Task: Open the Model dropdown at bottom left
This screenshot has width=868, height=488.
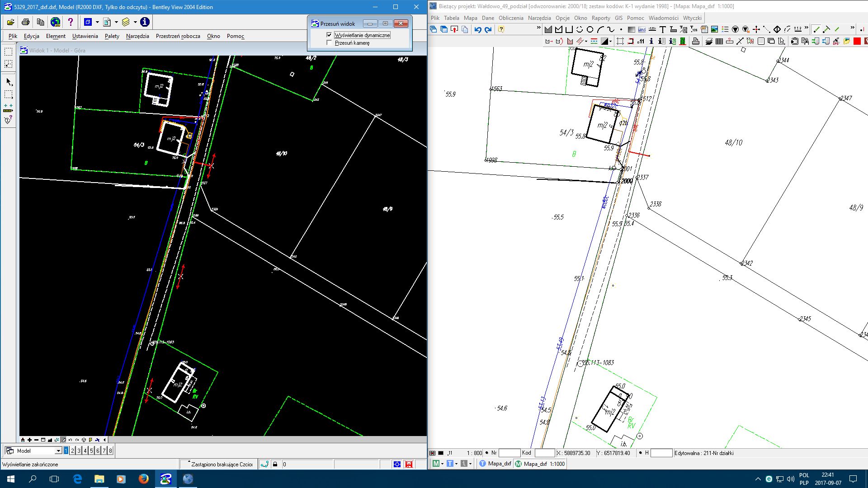Action: 58,451
